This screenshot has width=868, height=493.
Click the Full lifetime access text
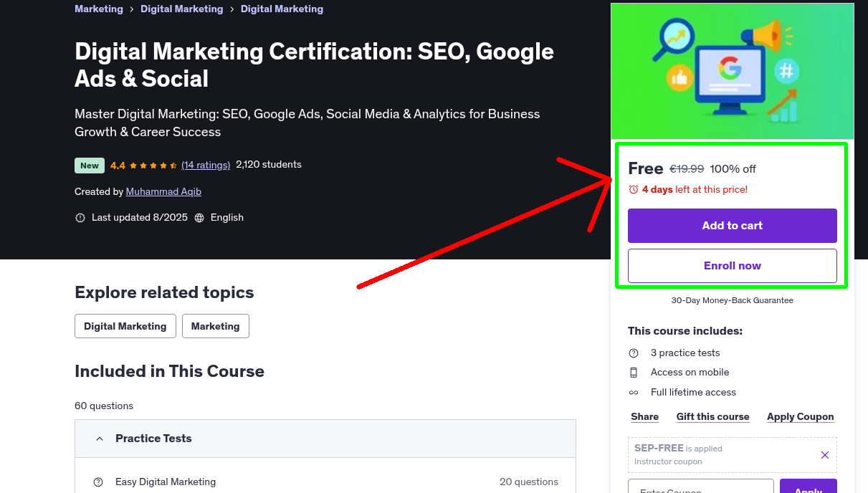[x=693, y=393]
